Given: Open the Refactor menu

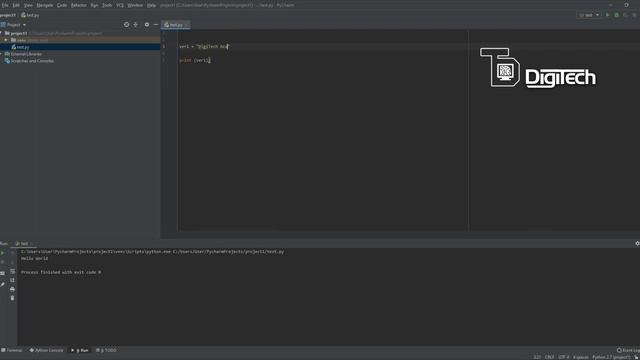Looking at the screenshot, I should point(79,5).
